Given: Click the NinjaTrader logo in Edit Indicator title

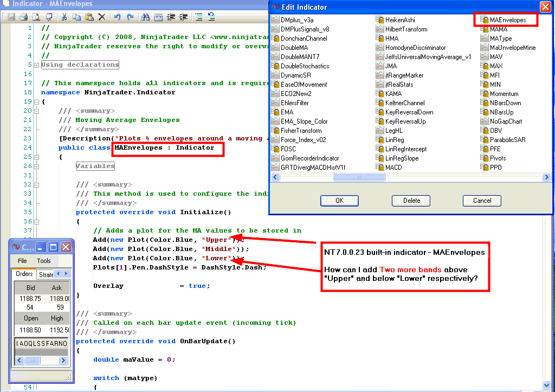Looking at the screenshot, I should pos(275,7).
